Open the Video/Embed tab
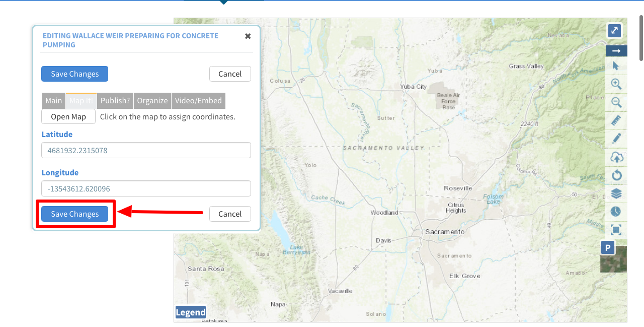Screen dimensions: 644x327 pyautogui.click(x=198, y=101)
